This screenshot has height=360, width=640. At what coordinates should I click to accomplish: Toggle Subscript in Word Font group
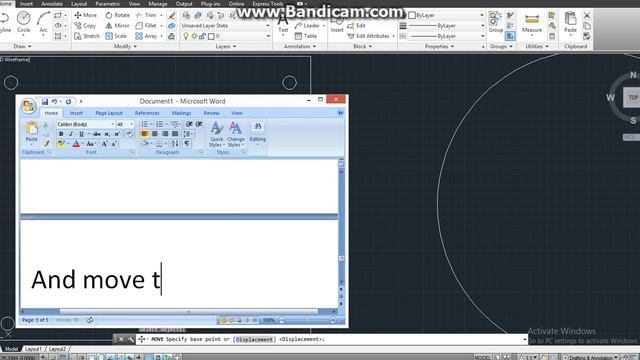click(x=107, y=134)
